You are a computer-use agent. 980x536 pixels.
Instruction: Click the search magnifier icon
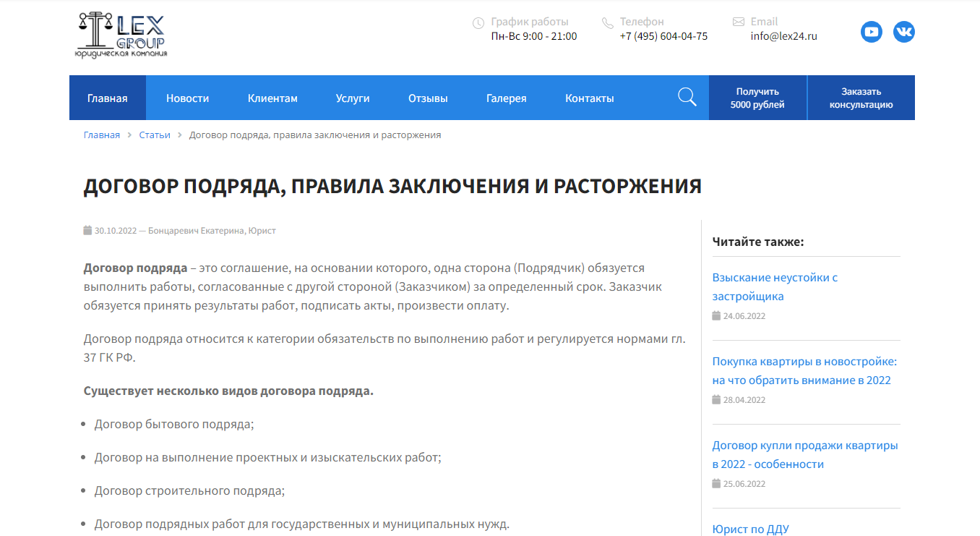pyautogui.click(x=687, y=97)
